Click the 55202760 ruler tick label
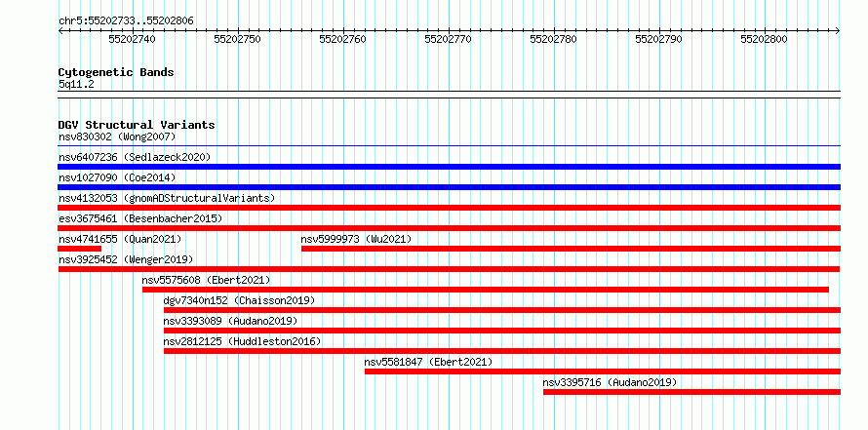 [x=342, y=39]
